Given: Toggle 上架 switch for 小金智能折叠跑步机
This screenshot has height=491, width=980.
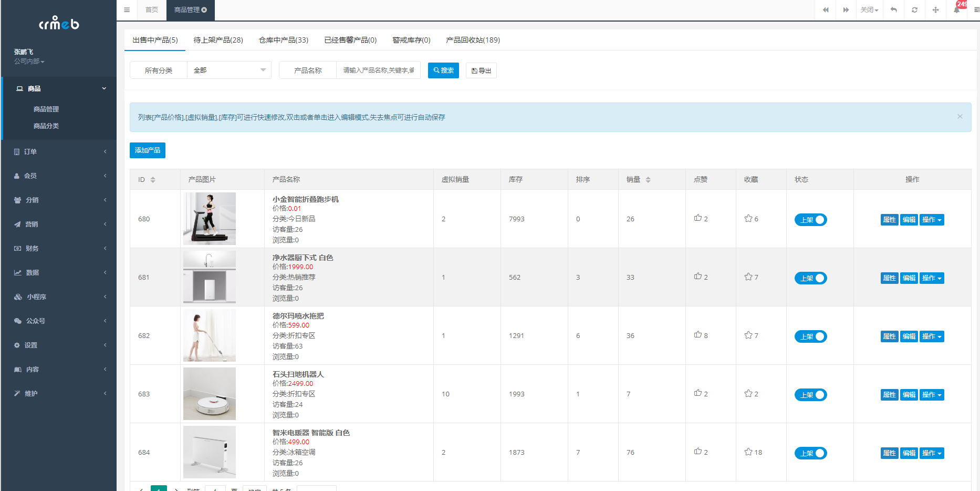Looking at the screenshot, I should 810,220.
